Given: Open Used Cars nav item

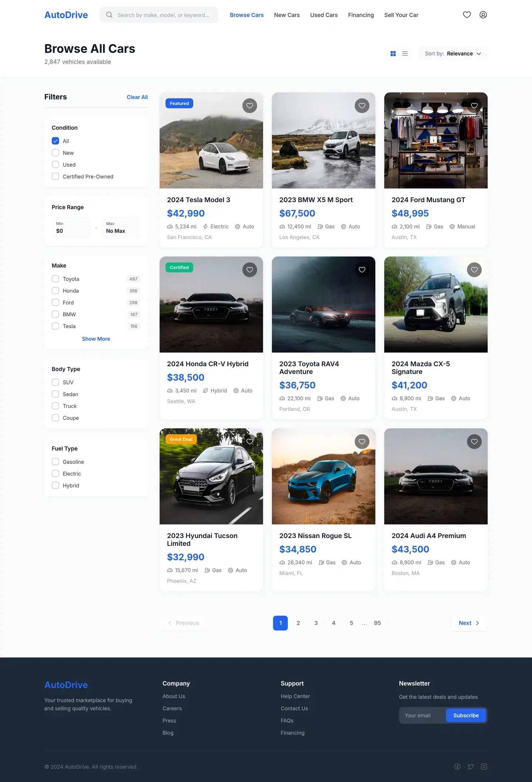Looking at the screenshot, I should (x=324, y=15).
